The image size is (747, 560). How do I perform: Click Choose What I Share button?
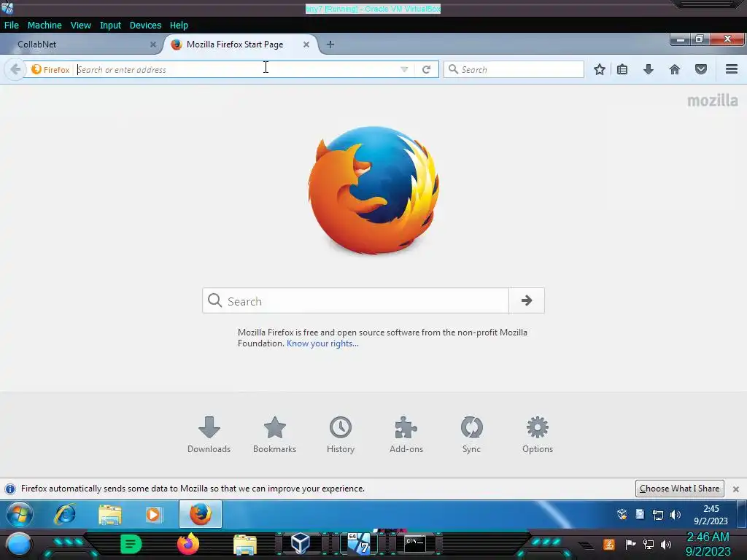(x=679, y=489)
